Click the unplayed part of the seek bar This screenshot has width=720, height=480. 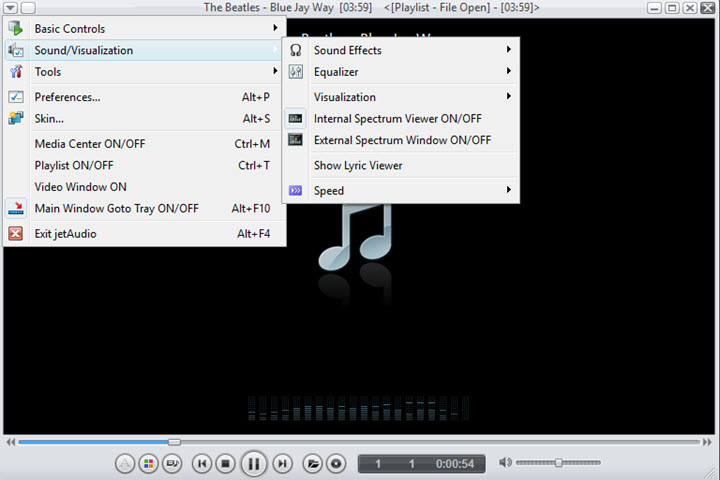pyautogui.click(x=440, y=442)
